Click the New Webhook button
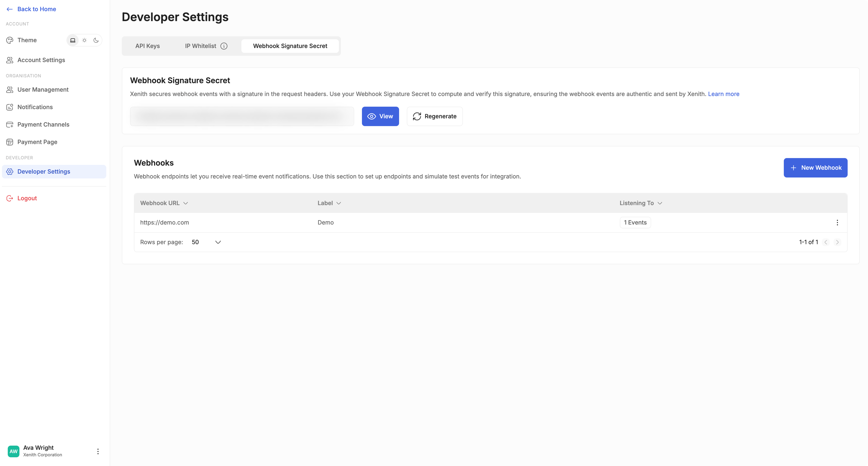This screenshot has width=868, height=466. tap(815, 168)
